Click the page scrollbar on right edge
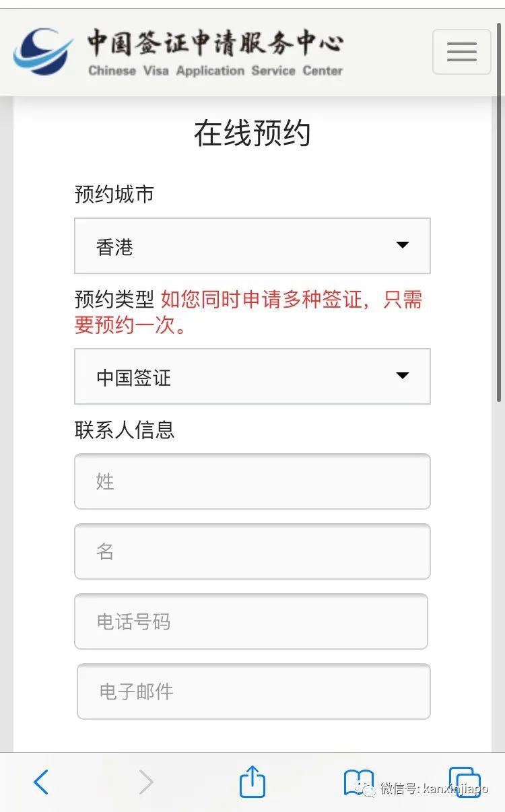Screen dimensions: 505x812 tap(500, 269)
